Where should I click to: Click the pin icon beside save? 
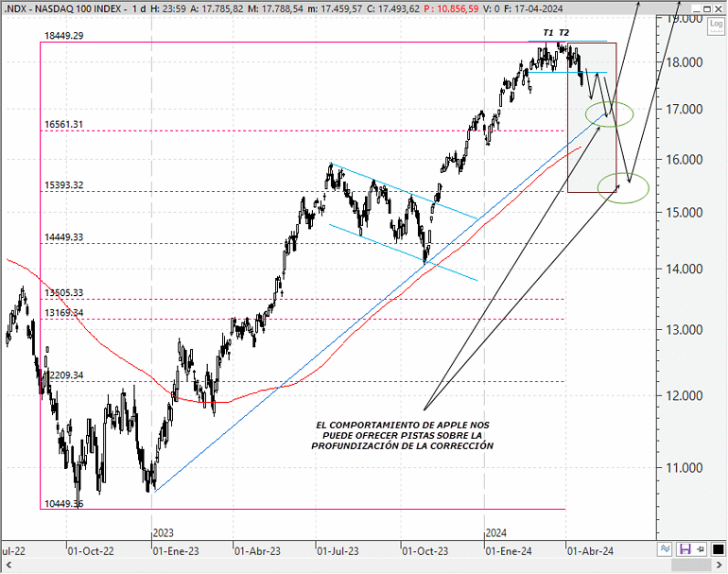[x=701, y=549]
